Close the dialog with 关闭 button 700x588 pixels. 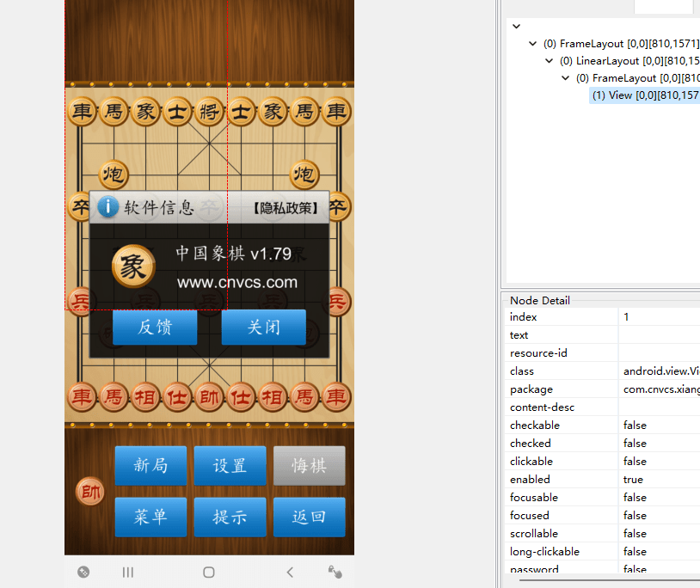[264, 327]
